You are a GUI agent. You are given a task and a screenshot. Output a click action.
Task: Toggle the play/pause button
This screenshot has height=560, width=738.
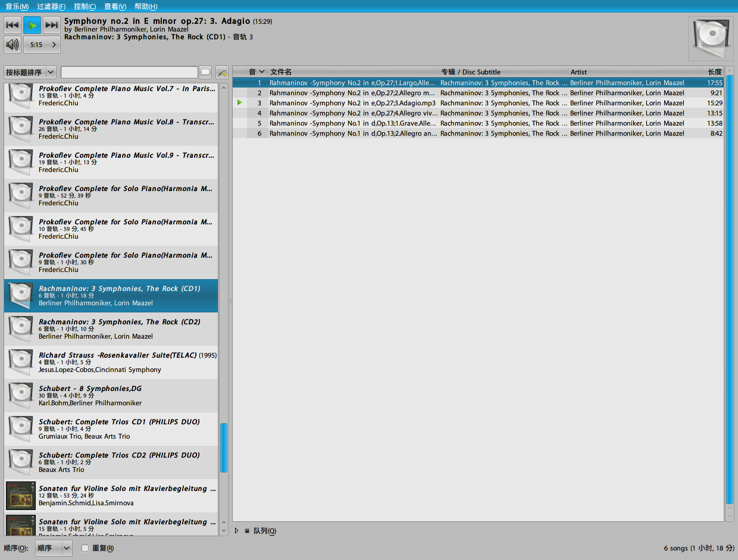pyautogui.click(x=32, y=25)
